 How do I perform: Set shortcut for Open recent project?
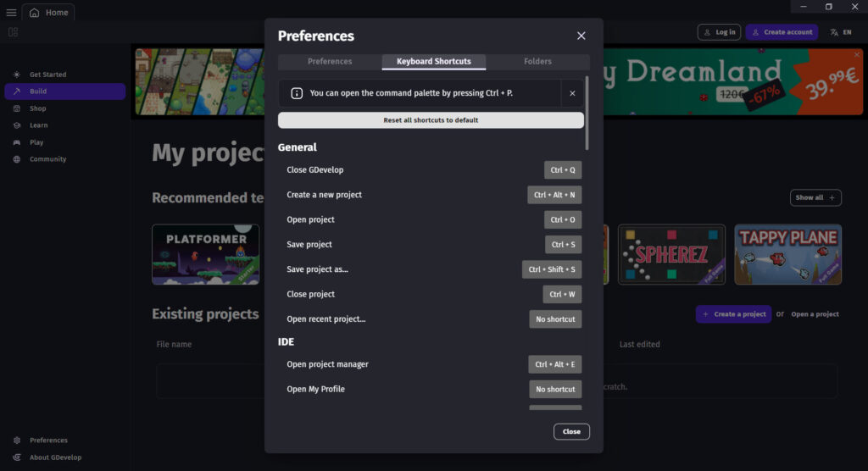[555, 319]
